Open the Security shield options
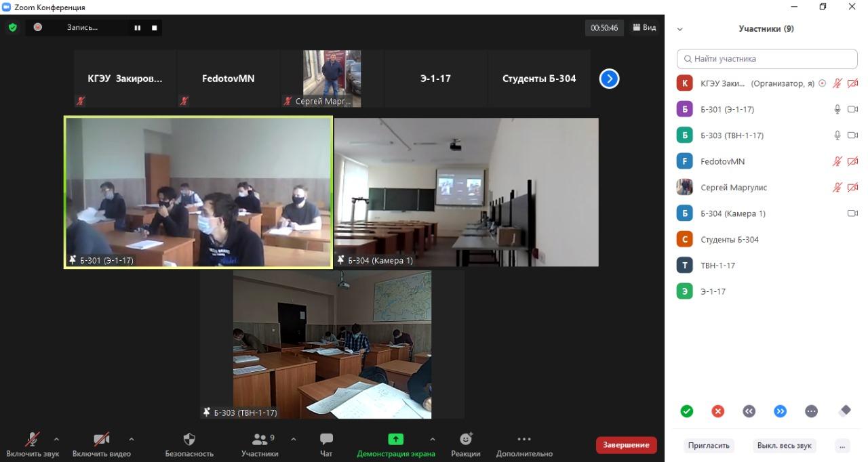Image resolution: width=868 pixels, height=462 pixels. point(189,444)
